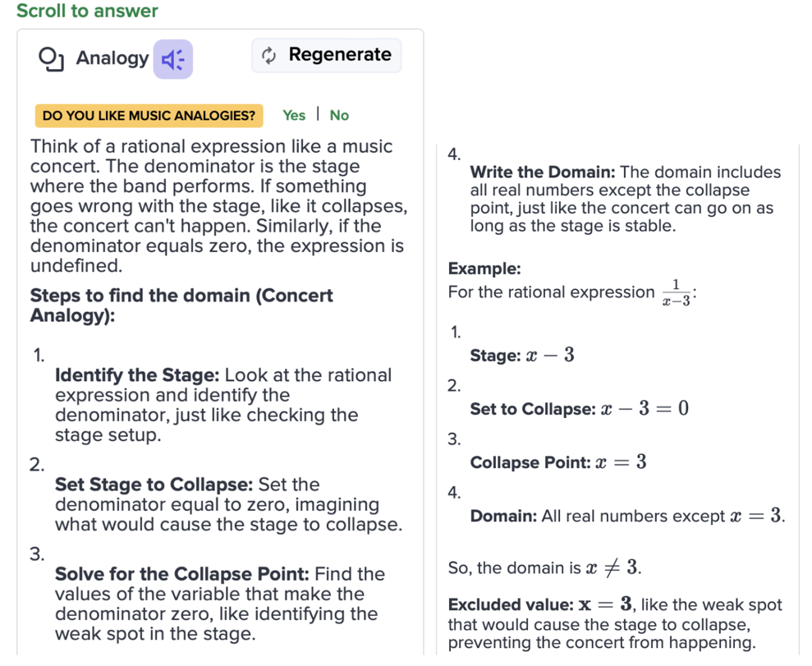Click the "Example:" heading
The width and height of the screenshot is (812, 666).
click(484, 269)
